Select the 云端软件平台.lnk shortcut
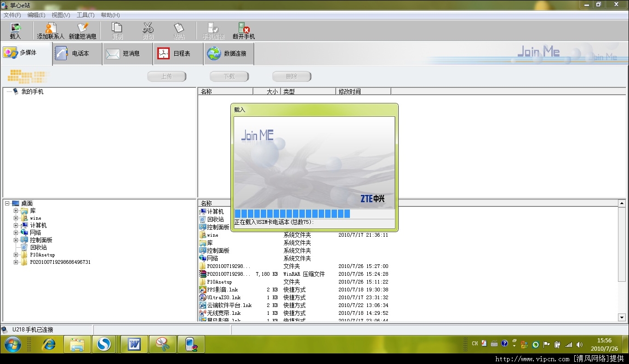The height and width of the screenshot is (364, 629). pyautogui.click(x=229, y=305)
